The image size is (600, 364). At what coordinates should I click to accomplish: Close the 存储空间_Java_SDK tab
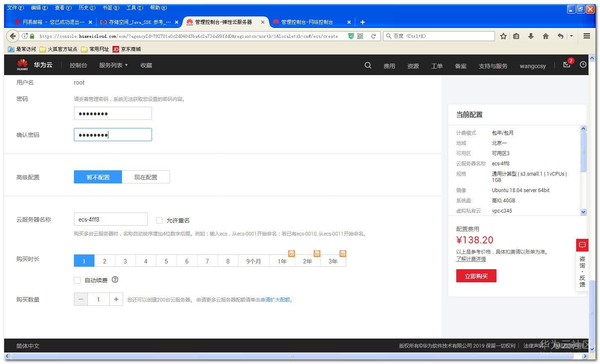177,22
